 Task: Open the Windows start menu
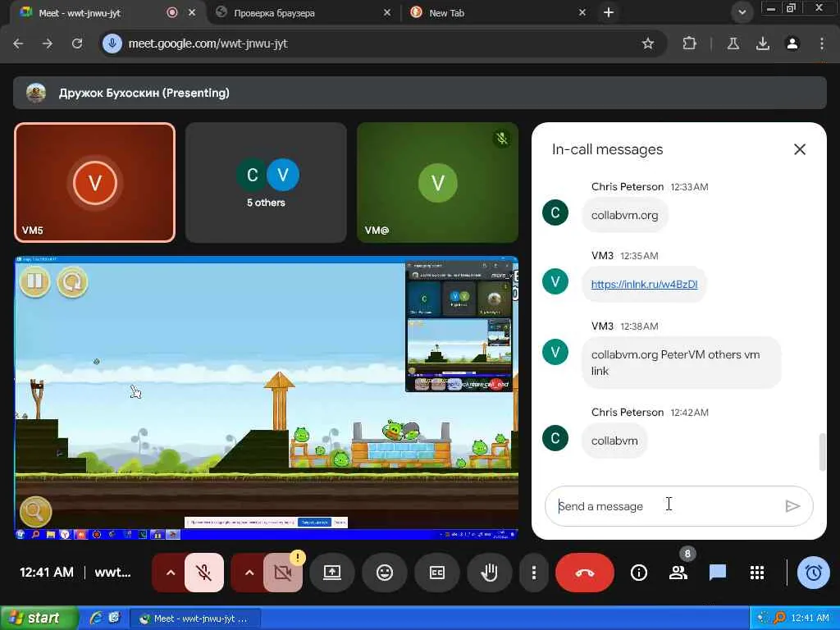click(x=39, y=619)
